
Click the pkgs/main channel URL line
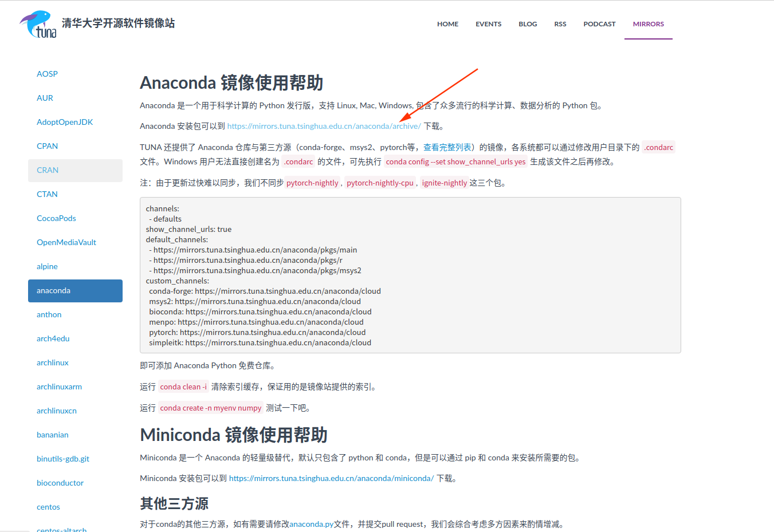coord(253,250)
